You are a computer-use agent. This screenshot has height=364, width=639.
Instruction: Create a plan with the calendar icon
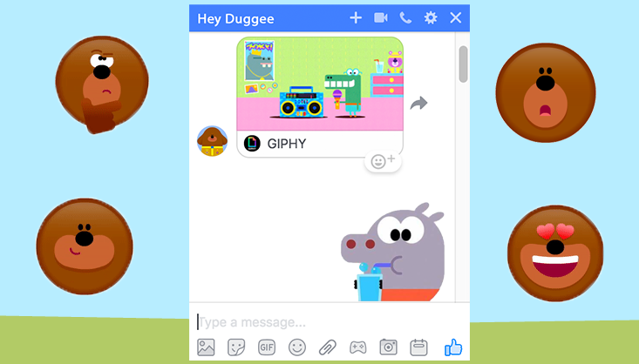tap(418, 347)
